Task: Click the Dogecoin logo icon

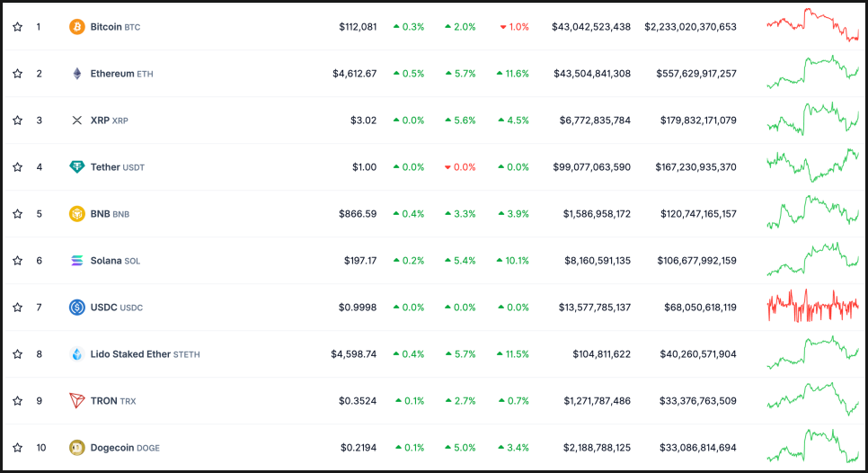Action: [x=77, y=448]
